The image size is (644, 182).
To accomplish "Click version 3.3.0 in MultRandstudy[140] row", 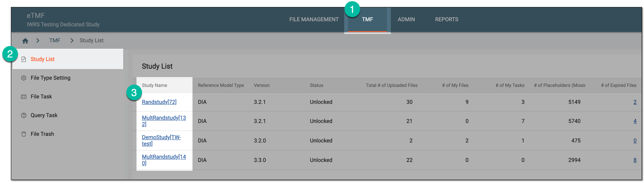I will click(260, 160).
